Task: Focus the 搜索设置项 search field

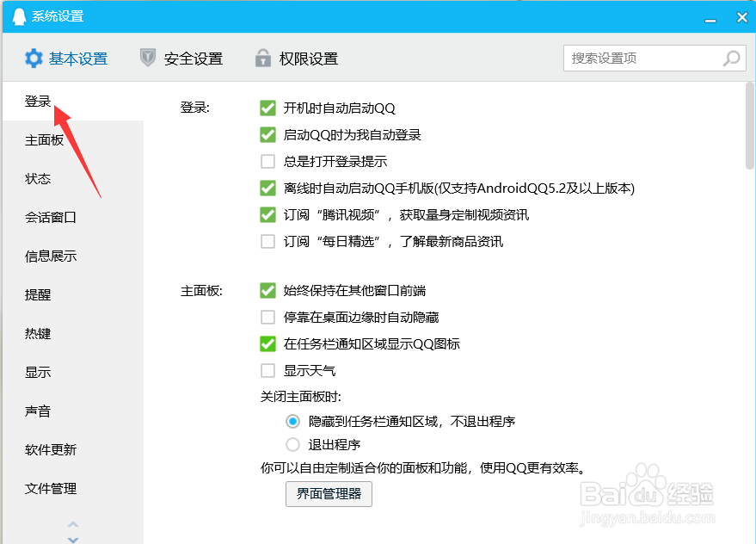Action: pos(655,59)
